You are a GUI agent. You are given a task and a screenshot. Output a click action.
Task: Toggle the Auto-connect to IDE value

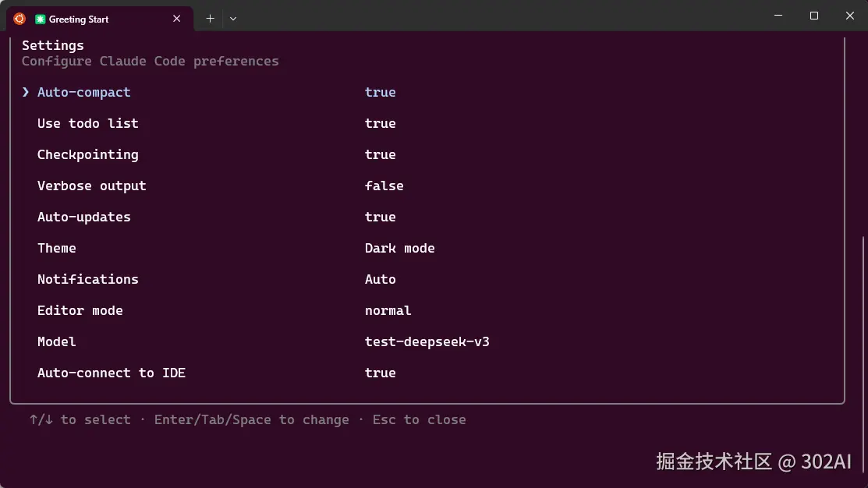tap(381, 373)
